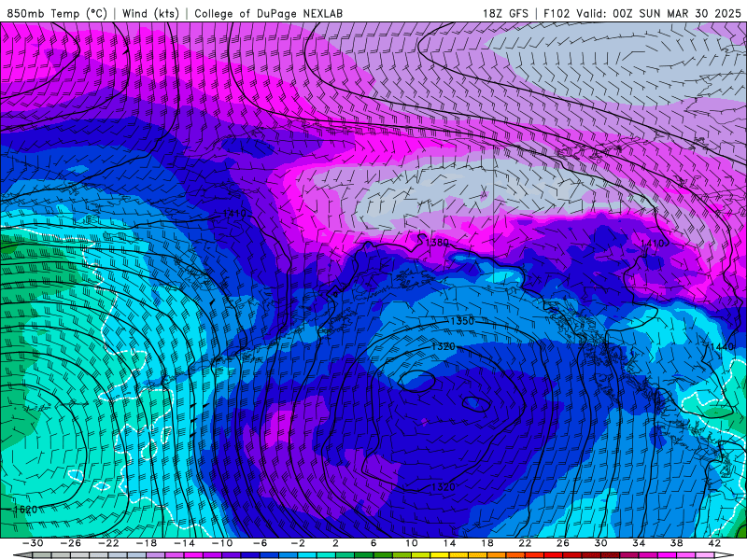747x560 pixels.
Task: Click the 1380 height contour label
Action: 437,243
